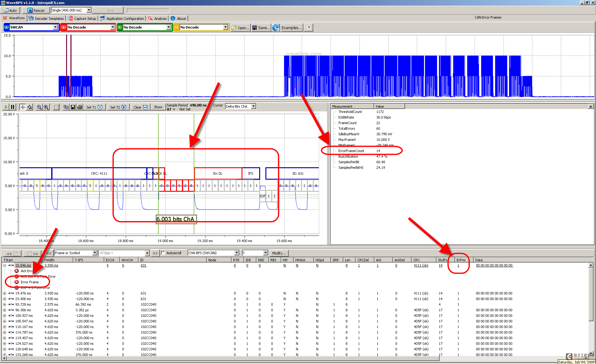
Task: Open the Frame or Symbol dropdown
Action: click(95, 253)
